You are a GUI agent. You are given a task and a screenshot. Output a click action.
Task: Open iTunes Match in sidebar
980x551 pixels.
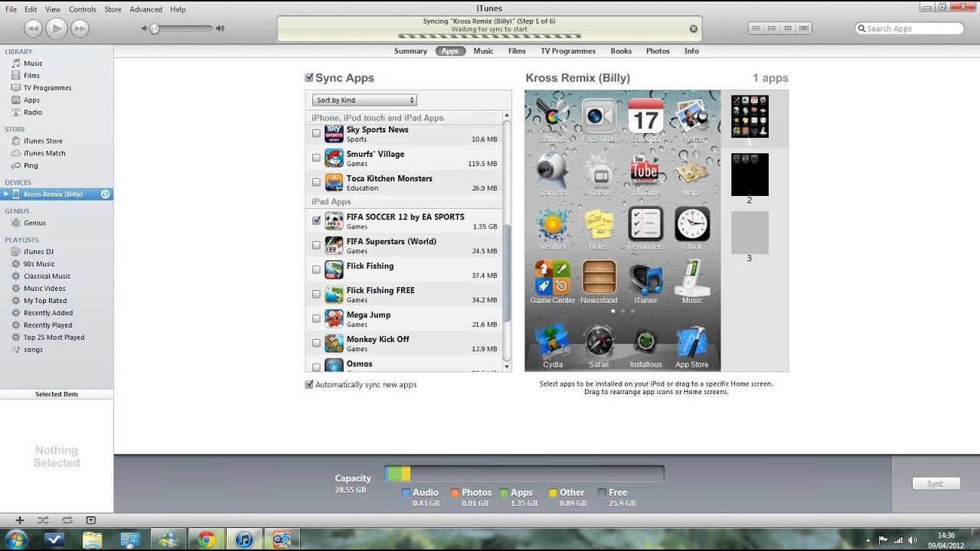point(44,153)
